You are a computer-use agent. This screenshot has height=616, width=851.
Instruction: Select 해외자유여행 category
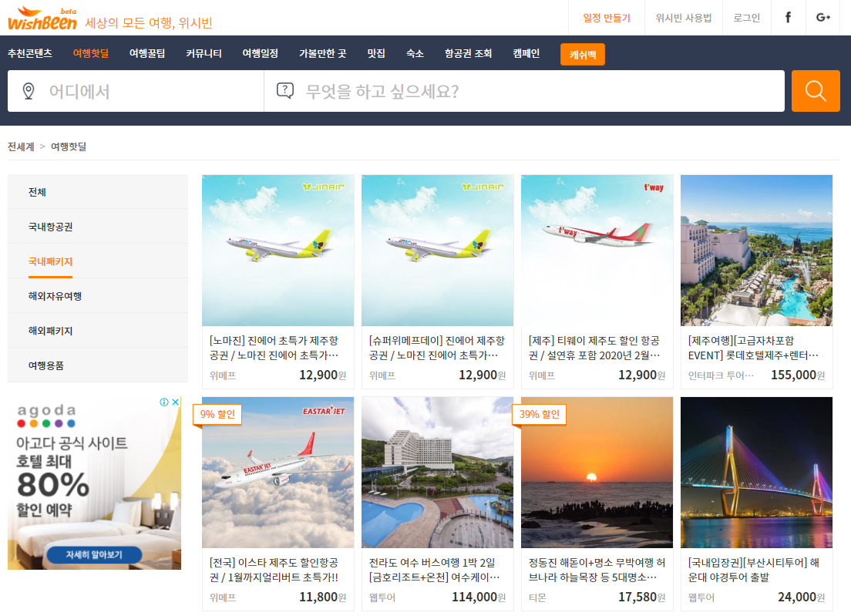[x=98, y=296]
